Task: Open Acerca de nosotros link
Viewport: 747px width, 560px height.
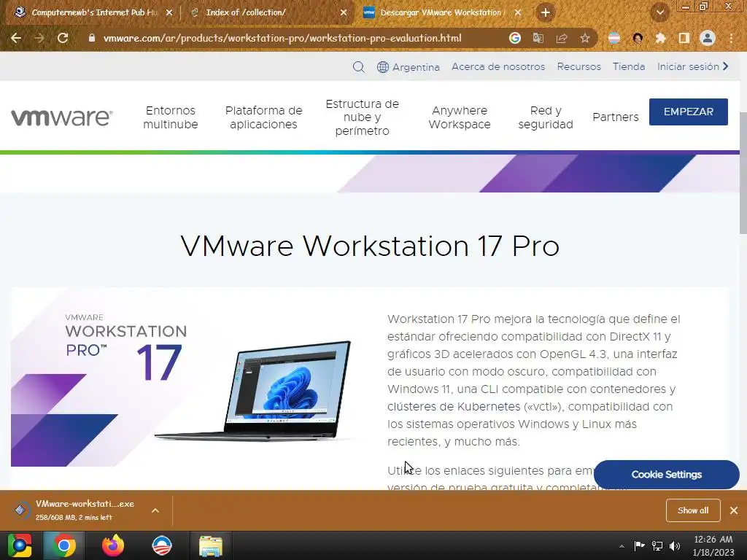Action: click(498, 66)
